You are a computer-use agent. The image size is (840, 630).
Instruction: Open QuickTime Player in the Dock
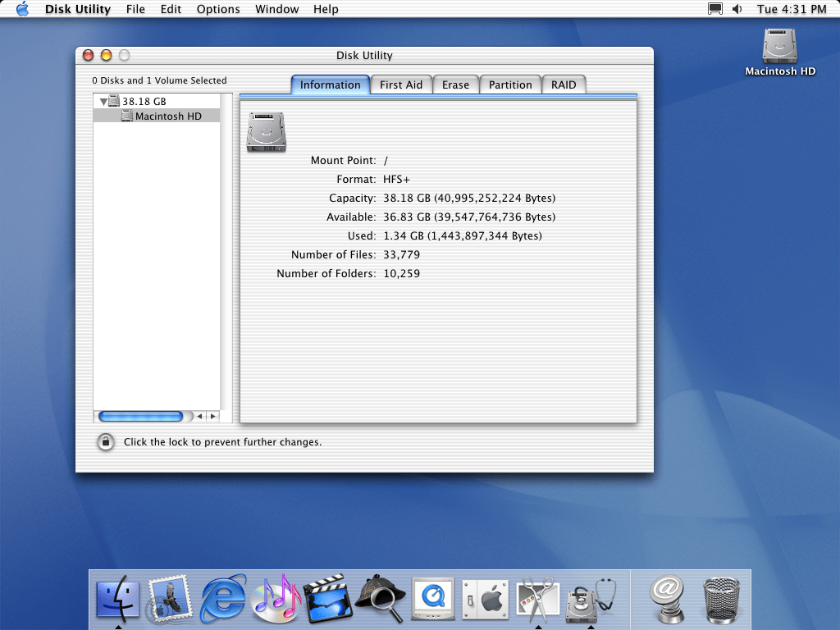(x=432, y=599)
